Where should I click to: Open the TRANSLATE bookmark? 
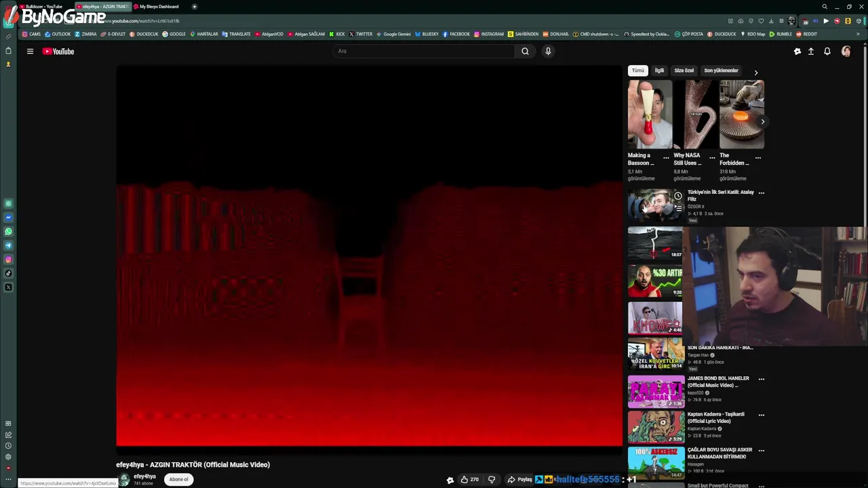[x=237, y=34]
